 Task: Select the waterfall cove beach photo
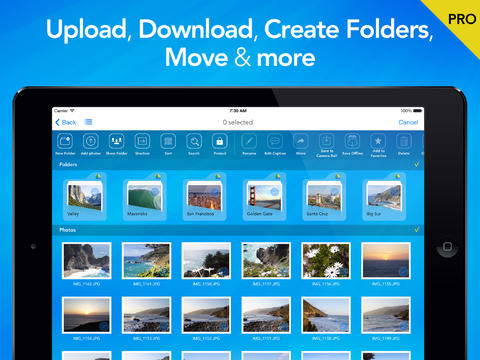[x=87, y=261]
